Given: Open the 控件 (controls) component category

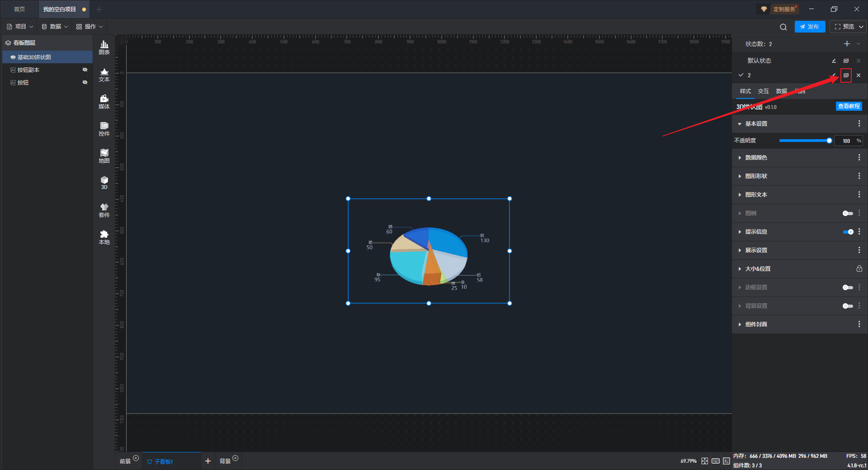Looking at the screenshot, I should click(104, 129).
